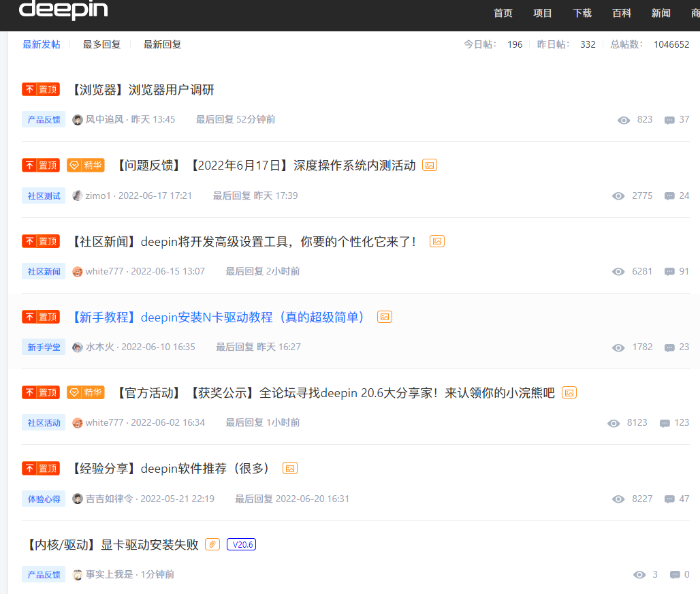Click image icon beside 高级设置工具 post title
This screenshot has height=594, width=700.
pyautogui.click(x=437, y=241)
